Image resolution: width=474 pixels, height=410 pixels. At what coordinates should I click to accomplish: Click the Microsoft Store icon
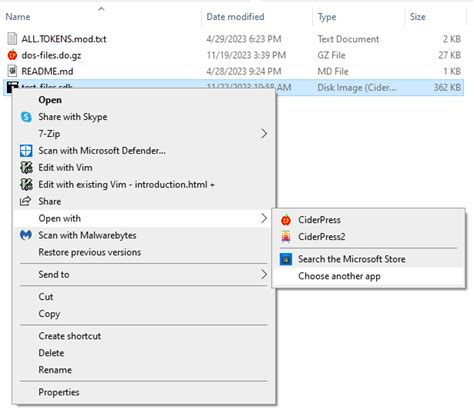click(x=286, y=259)
